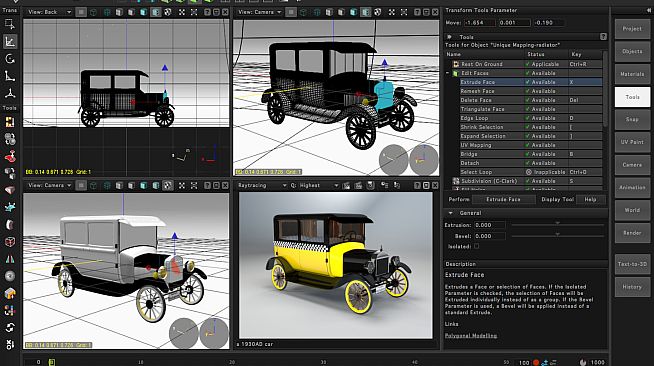Open the View: Back dropdown

pos(49,12)
